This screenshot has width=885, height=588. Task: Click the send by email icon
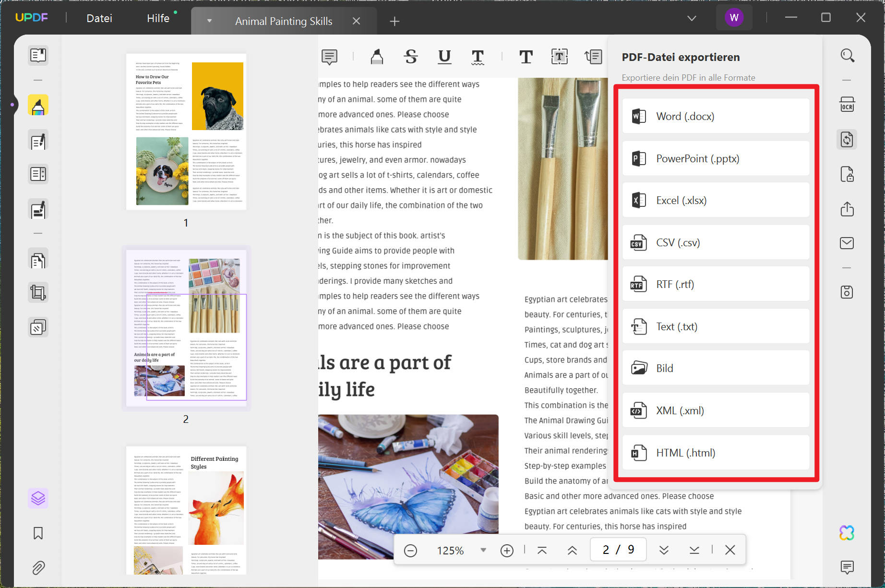click(847, 243)
